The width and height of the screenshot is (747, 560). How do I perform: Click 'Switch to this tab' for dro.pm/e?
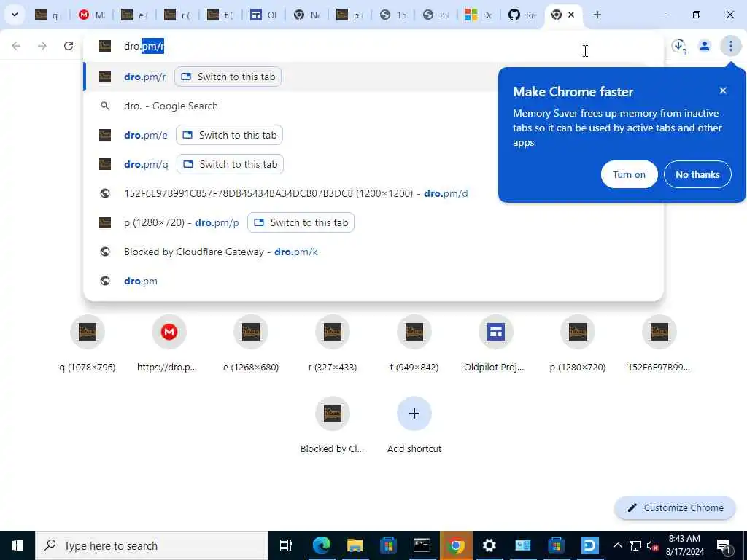[x=229, y=135]
